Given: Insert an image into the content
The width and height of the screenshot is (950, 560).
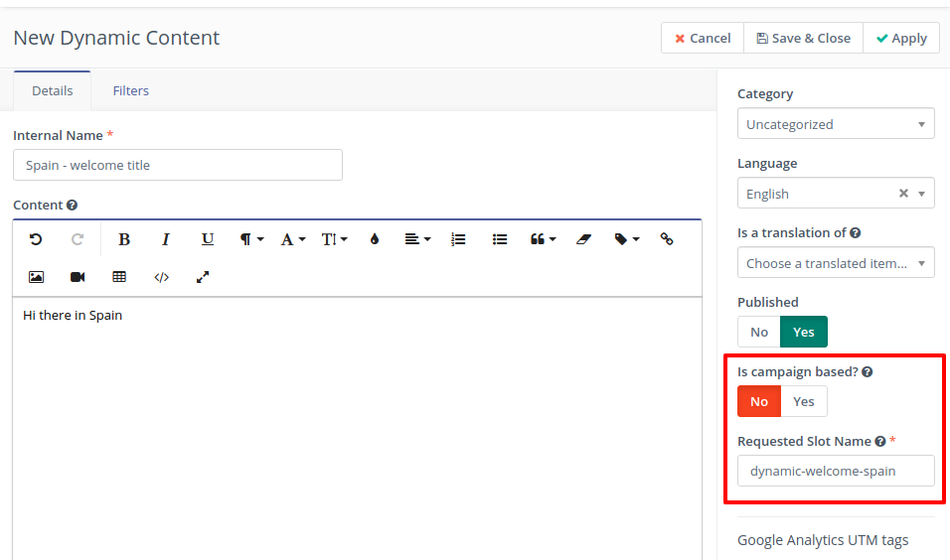Looking at the screenshot, I should (36, 277).
